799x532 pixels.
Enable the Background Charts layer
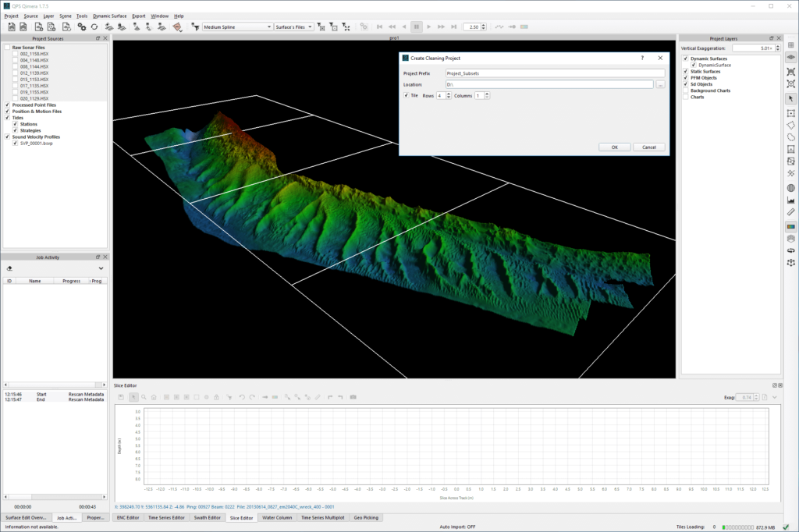685,90
